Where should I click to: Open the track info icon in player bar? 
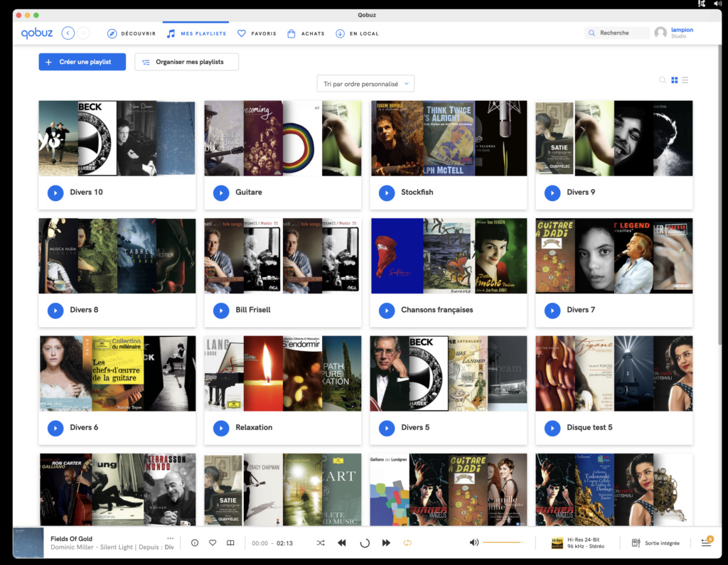(195, 543)
